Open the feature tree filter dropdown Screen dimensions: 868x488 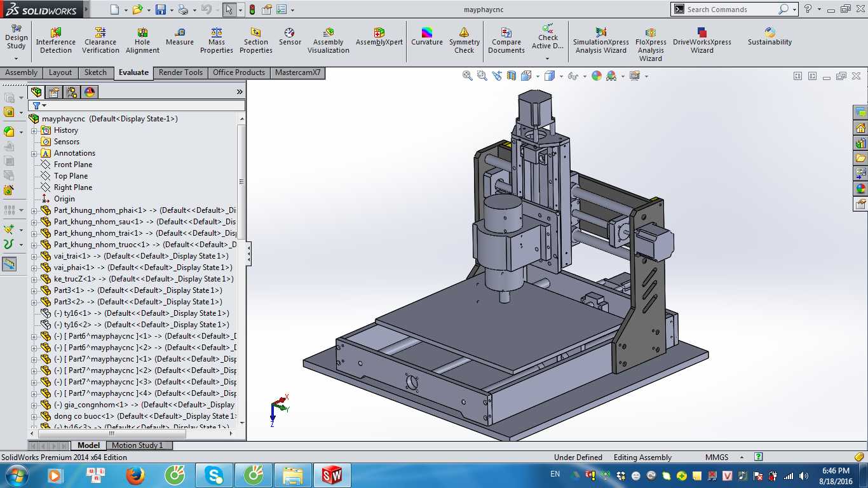coord(44,105)
